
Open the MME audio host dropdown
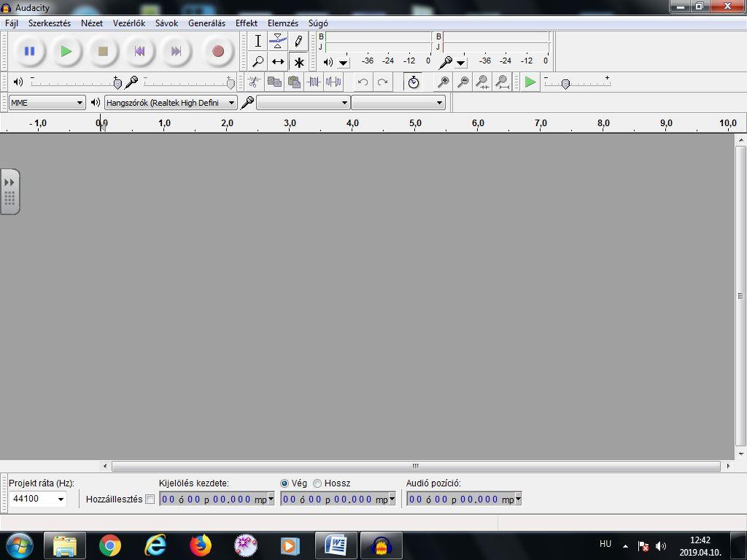pos(47,102)
